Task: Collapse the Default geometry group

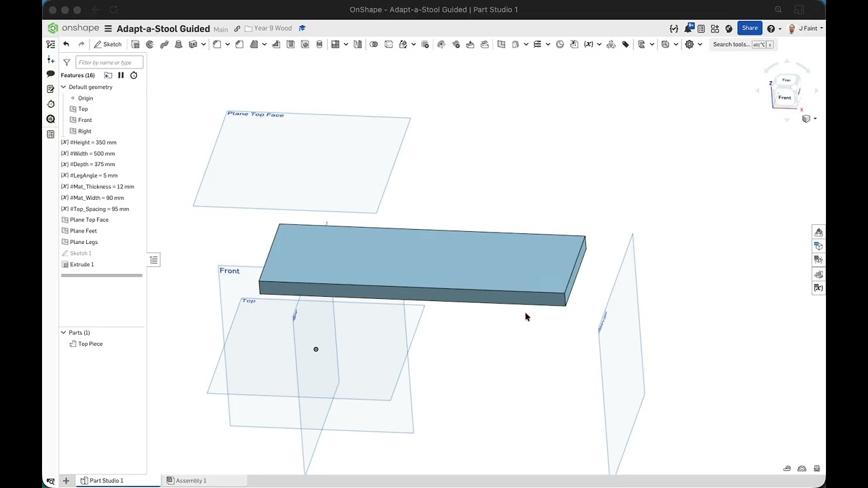Action: point(64,87)
